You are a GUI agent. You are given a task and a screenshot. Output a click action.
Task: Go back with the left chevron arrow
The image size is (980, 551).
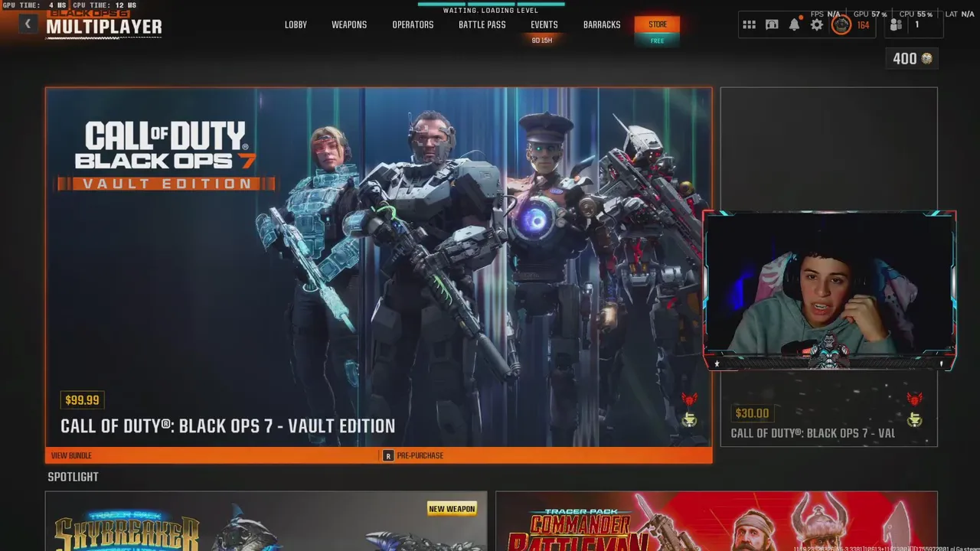pyautogui.click(x=28, y=24)
